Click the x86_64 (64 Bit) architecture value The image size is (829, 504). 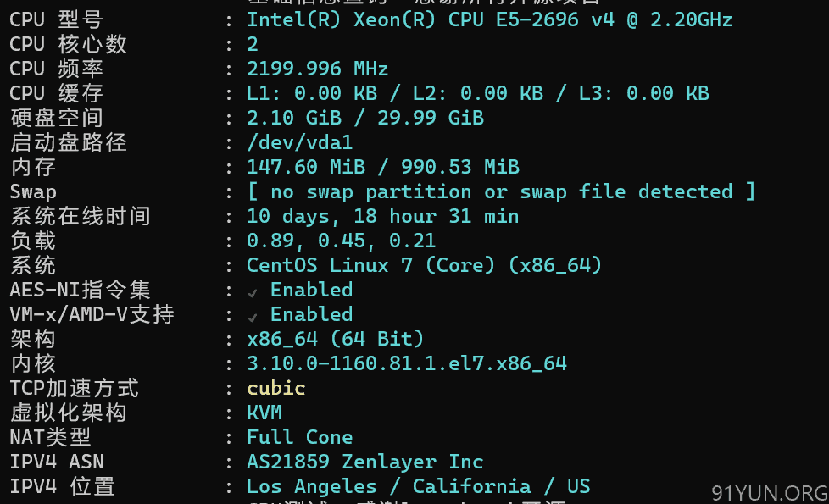pos(335,339)
